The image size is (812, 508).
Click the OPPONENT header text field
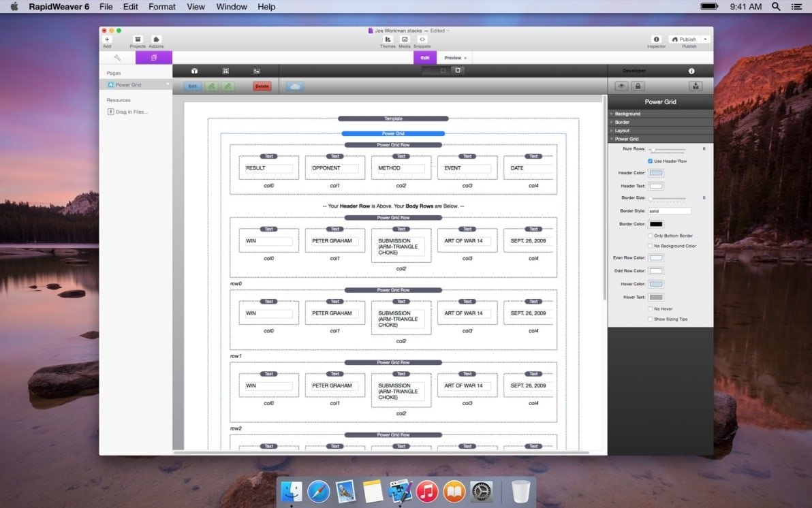coord(334,168)
